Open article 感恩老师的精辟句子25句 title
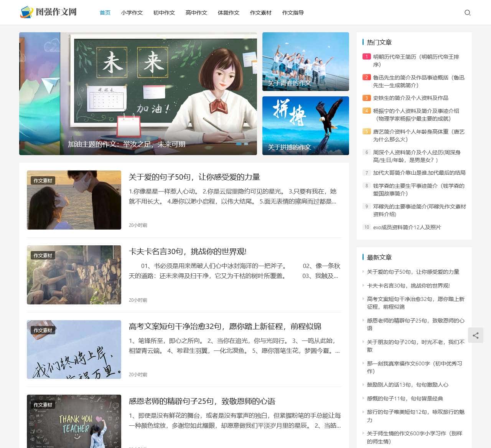The height and width of the screenshot is (448, 491). coord(202,401)
